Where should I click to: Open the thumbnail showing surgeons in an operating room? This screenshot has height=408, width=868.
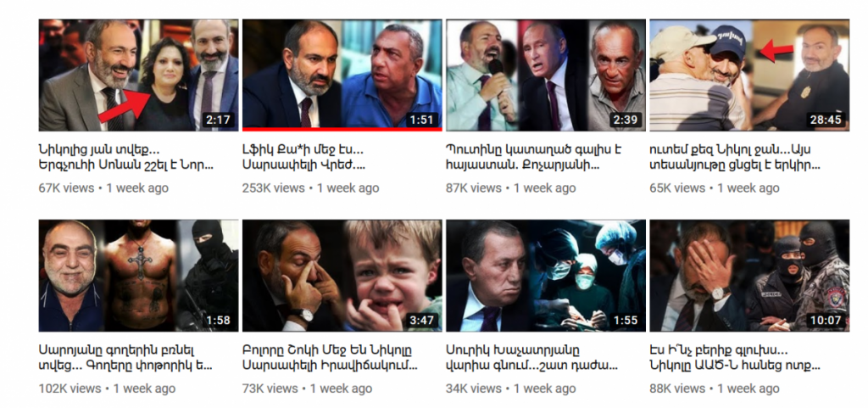click(546, 276)
